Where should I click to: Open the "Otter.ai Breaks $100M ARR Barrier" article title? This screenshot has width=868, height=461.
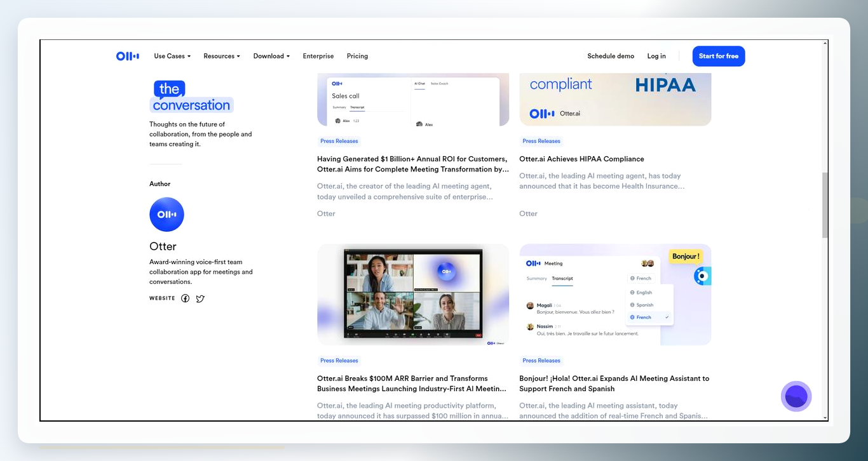(412, 384)
